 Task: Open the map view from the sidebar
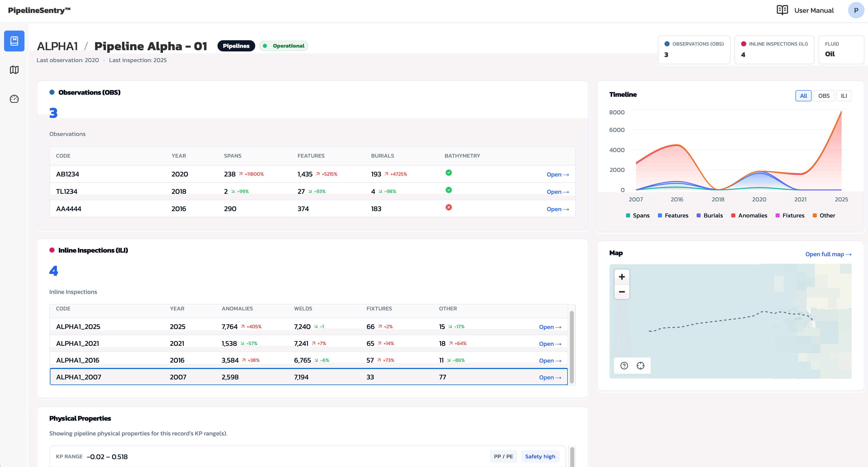(14, 70)
